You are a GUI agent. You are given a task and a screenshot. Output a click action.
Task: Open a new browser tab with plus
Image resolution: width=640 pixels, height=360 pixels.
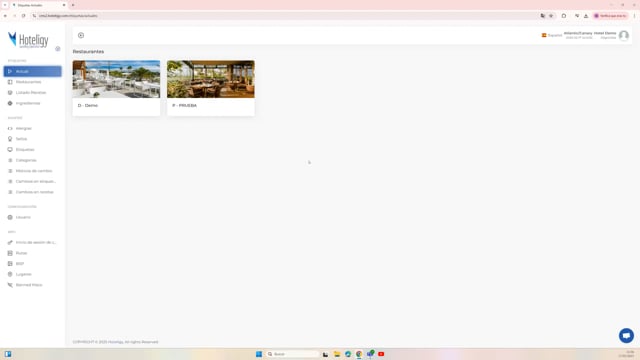click(73, 5)
